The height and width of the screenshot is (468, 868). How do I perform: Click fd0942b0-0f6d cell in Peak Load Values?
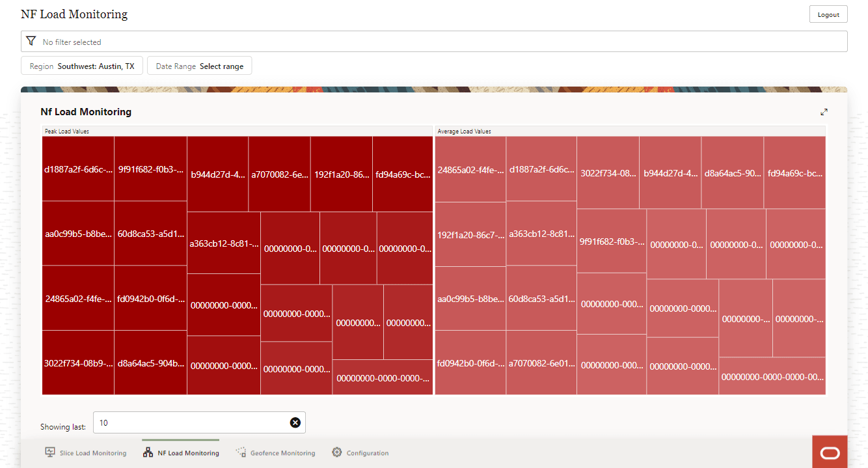[x=151, y=298]
